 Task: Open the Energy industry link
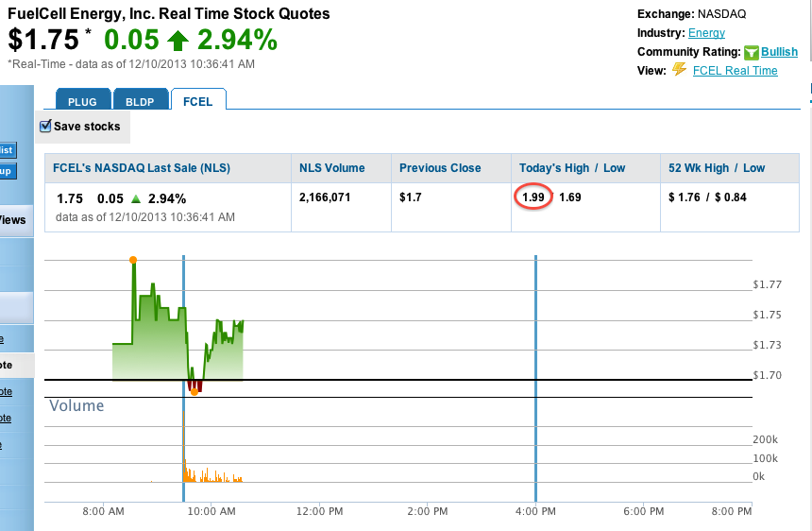(x=706, y=33)
